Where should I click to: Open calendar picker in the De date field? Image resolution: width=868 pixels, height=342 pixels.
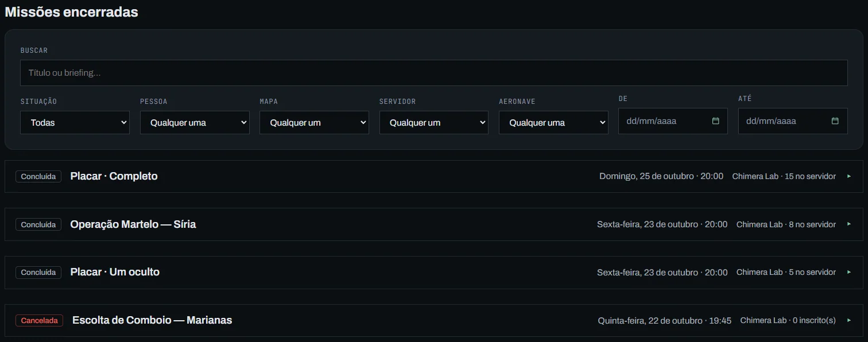(x=715, y=121)
